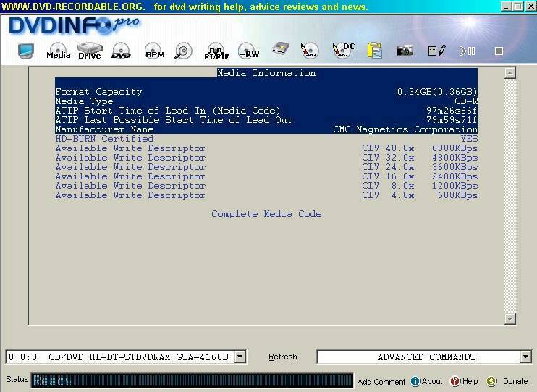The image size is (537, 392).
Task: Click the drive tray icon
Action: 281,48
